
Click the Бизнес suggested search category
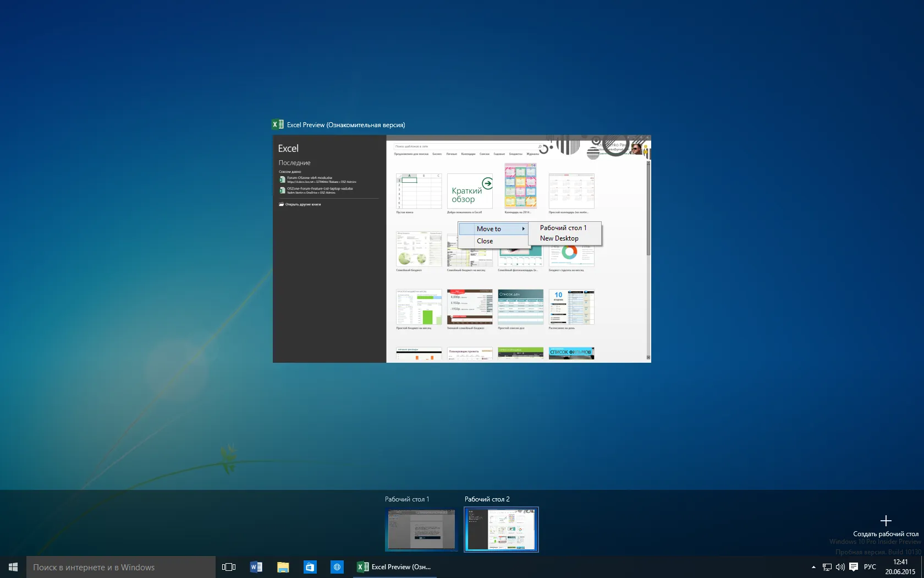pyautogui.click(x=437, y=154)
